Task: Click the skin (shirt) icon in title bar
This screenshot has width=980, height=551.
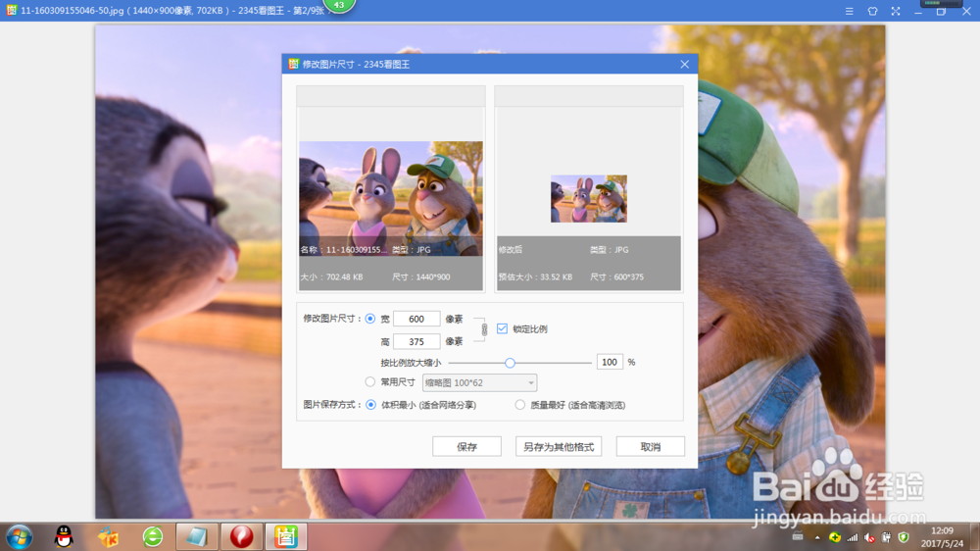Action: (x=872, y=11)
